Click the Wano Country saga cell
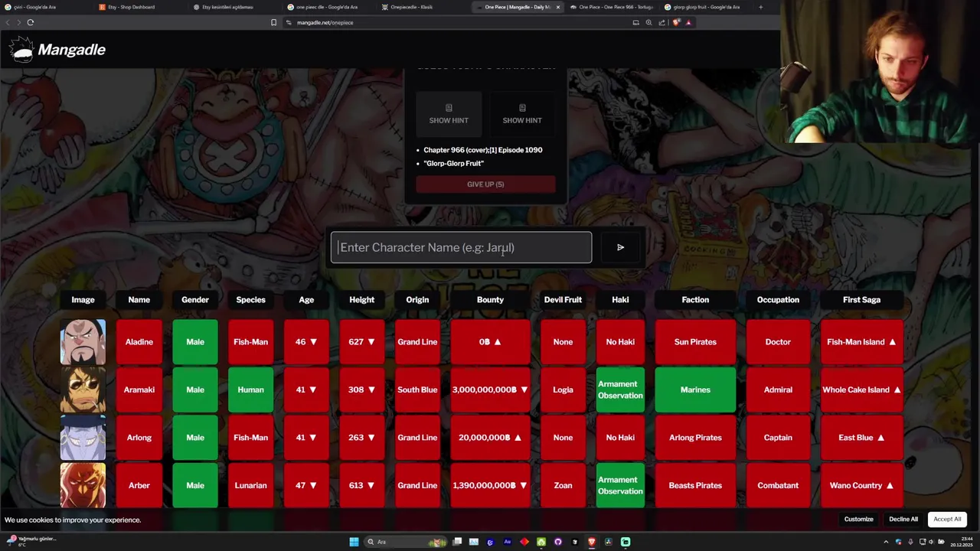 click(861, 485)
